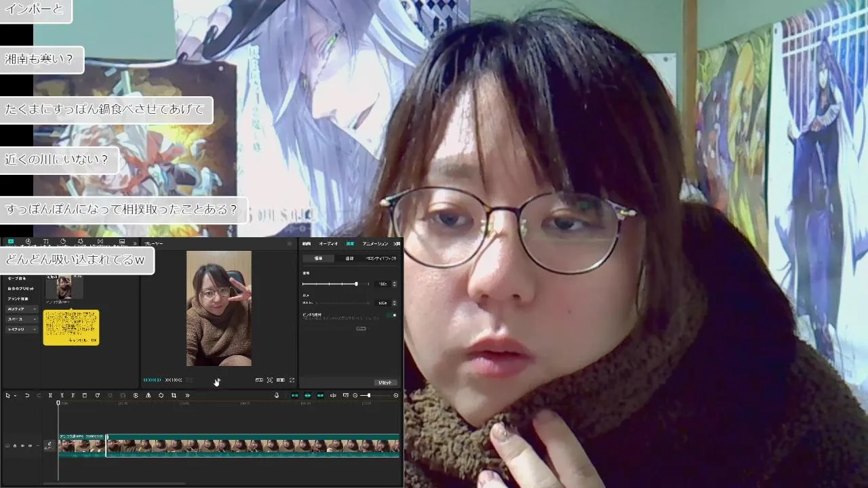Click the timeline zoom out icon
The width and height of the screenshot is (868, 488).
pos(355,395)
